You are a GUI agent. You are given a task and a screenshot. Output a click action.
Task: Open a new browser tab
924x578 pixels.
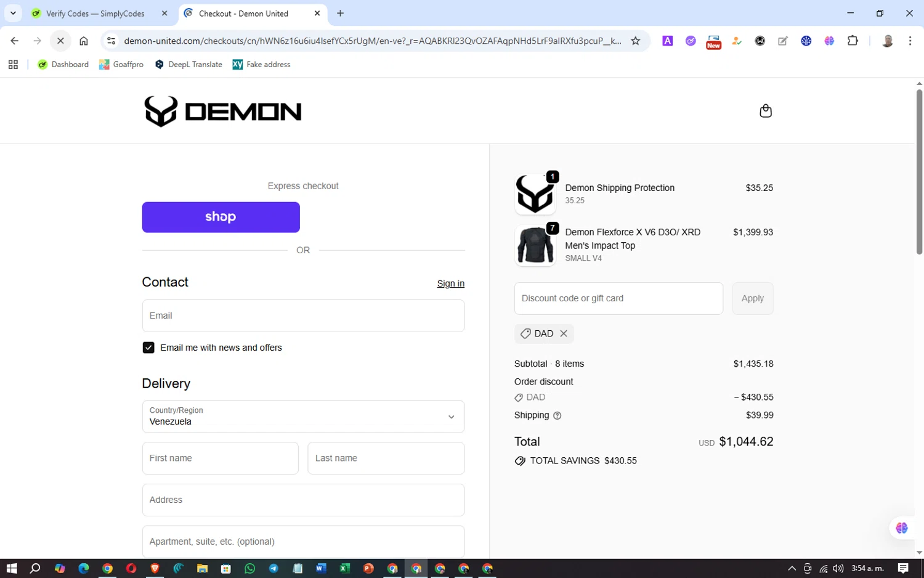point(340,13)
